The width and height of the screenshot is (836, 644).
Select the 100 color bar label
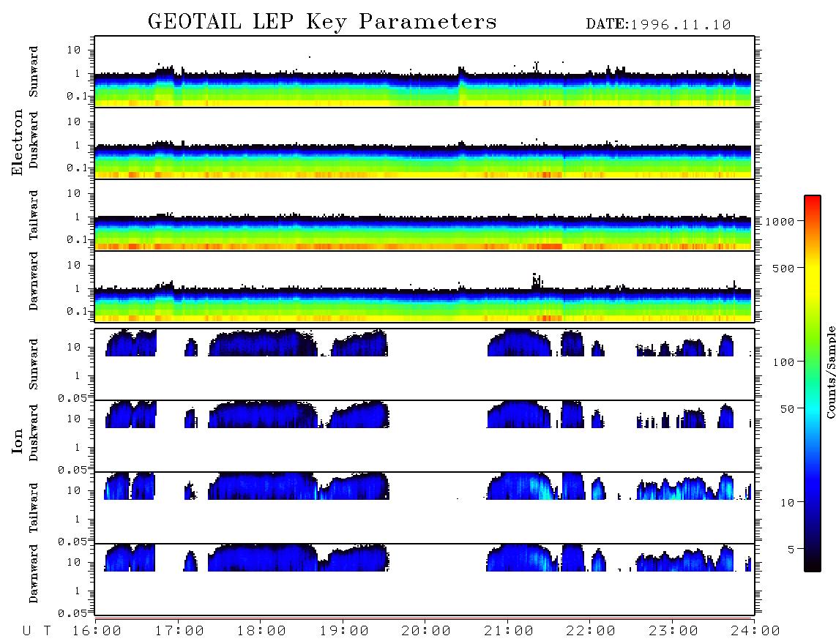(783, 362)
